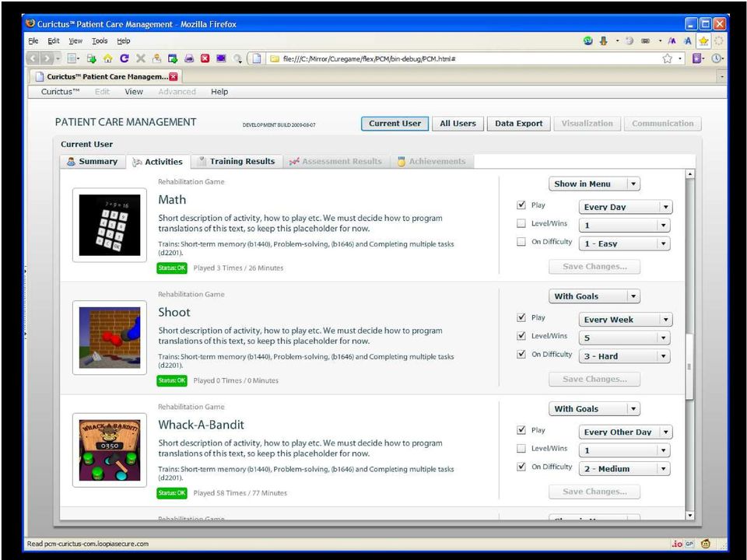Click the Shoot game thumbnail
The height and width of the screenshot is (560, 747).
point(110,338)
